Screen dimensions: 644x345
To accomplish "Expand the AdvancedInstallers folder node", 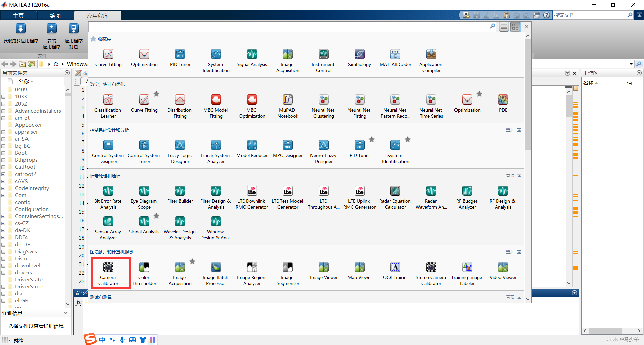I will click(x=3, y=111).
